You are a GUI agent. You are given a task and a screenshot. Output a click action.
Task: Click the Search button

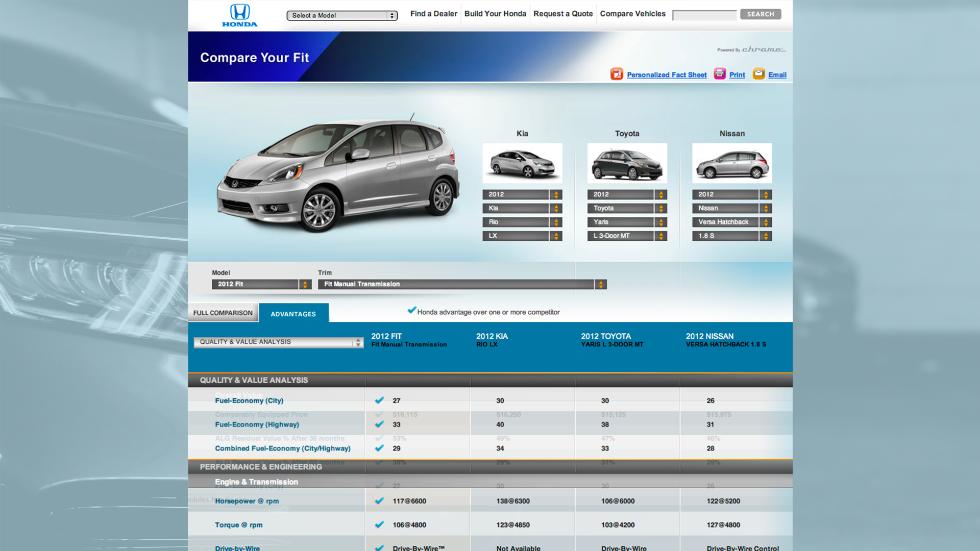click(x=761, y=14)
